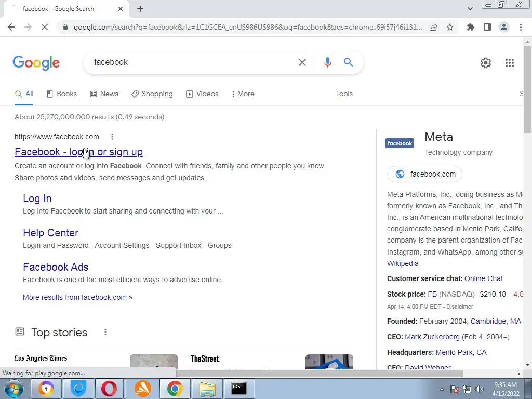Screen dimensions: 532x399
Task: Visit facebook.com button in Meta panel
Action: [x=424, y=174]
